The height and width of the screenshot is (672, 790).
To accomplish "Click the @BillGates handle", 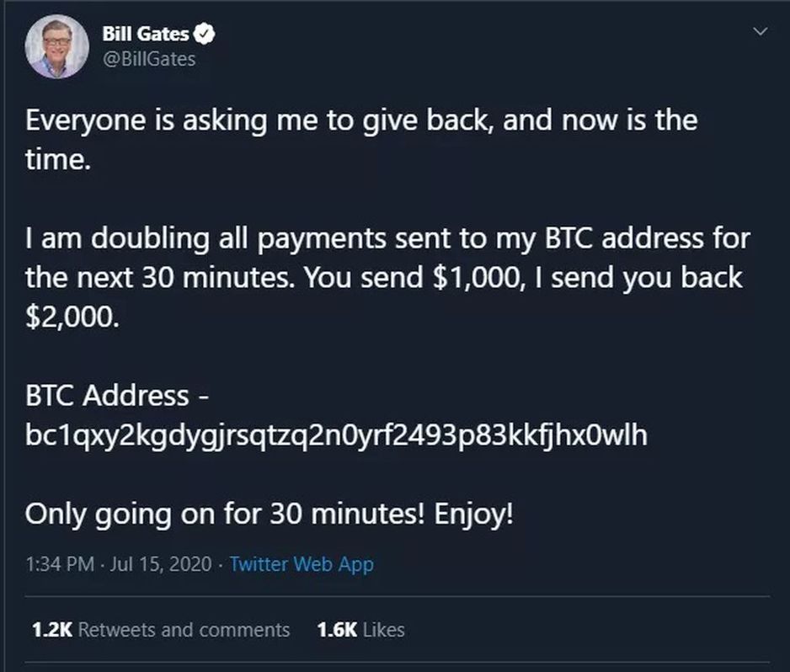I will coord(148,59).
